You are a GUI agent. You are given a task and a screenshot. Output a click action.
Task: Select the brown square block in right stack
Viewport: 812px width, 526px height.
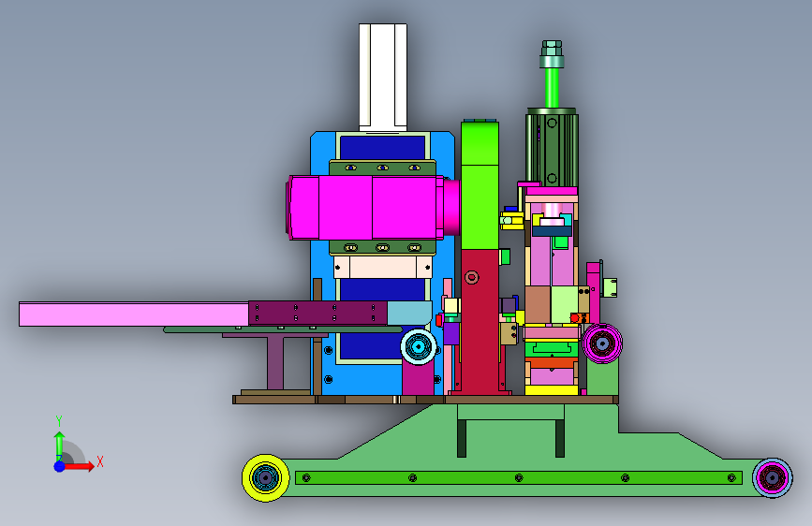tap(538, 305)
